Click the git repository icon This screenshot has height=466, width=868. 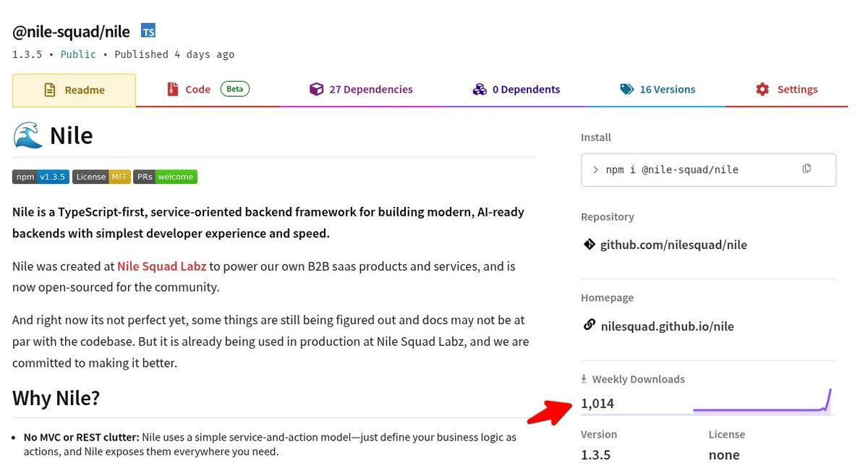589,244
